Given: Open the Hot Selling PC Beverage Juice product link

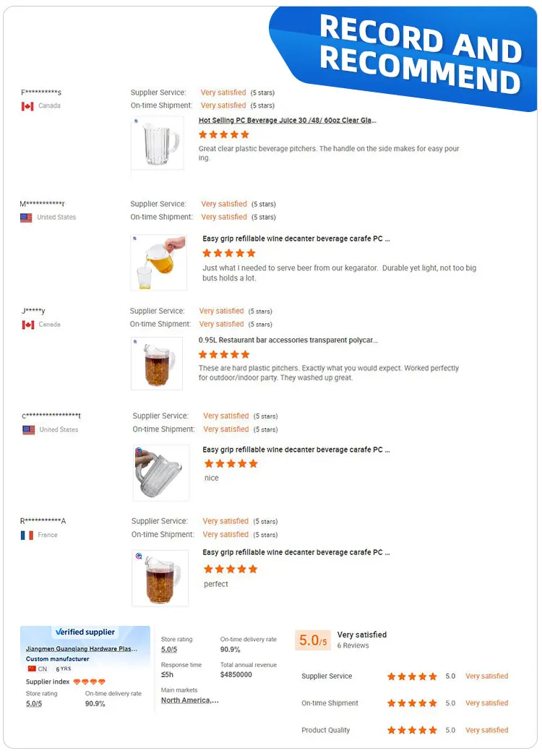Looking at the screenshot, I should click(288, 121).
